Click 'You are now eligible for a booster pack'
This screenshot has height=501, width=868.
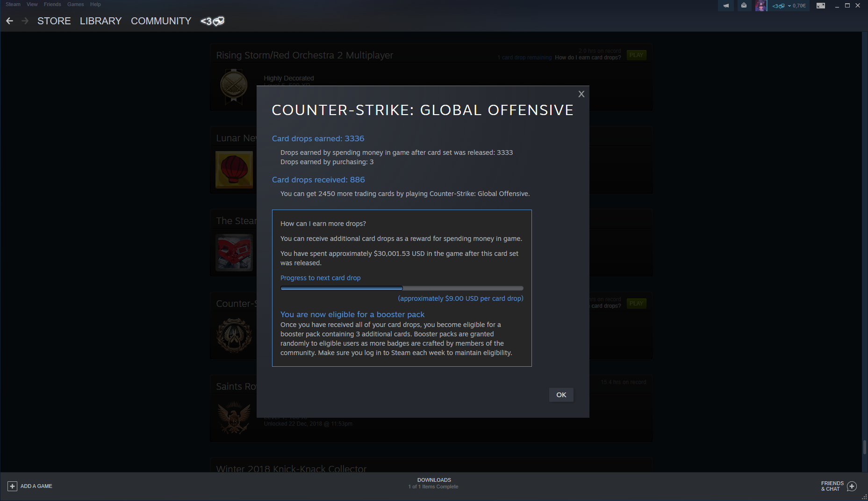pos(352,314)
